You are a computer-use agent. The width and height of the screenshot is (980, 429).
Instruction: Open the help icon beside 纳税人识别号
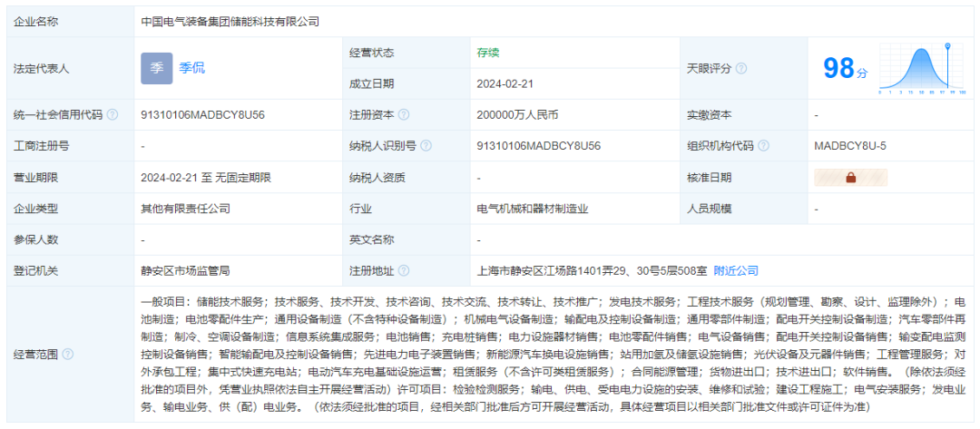pos(426,146)
